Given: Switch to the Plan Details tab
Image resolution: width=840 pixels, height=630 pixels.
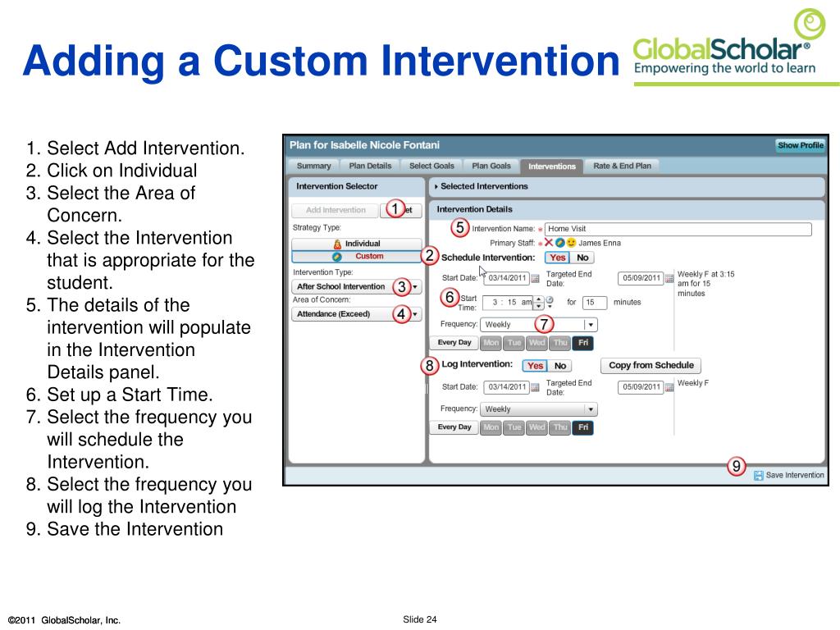Looking at the screenshot, I should point(370,166).
